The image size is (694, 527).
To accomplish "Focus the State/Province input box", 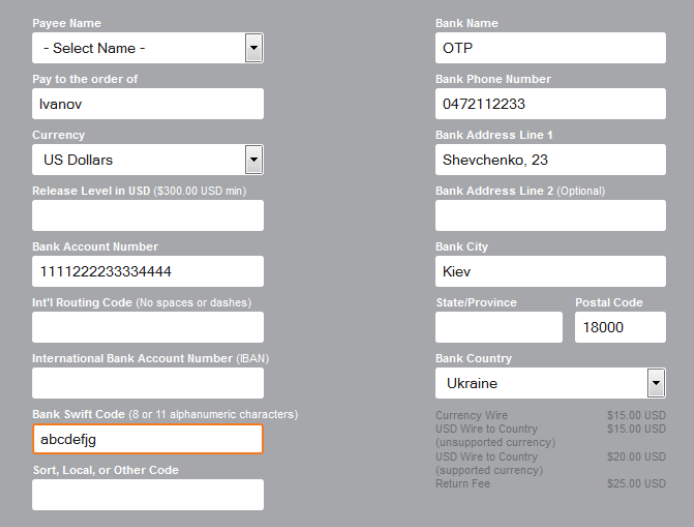I will [498, 327].
